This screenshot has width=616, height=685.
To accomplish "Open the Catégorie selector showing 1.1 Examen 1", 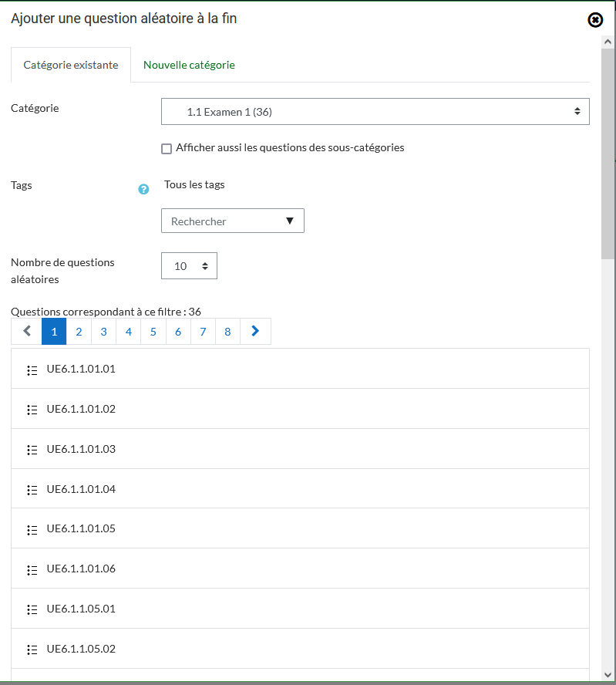I will click(375, 111).
